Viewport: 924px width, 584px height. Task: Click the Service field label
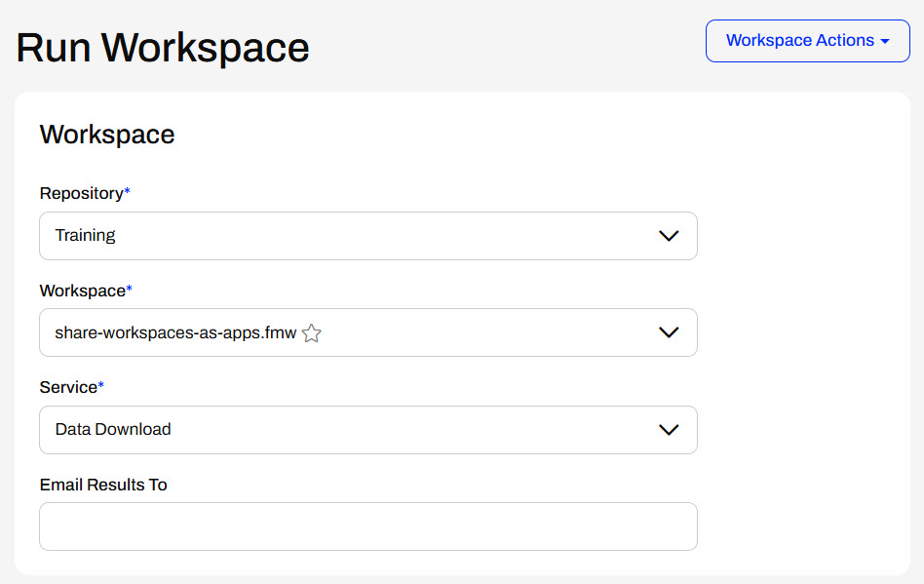click(x=69, y=387)
